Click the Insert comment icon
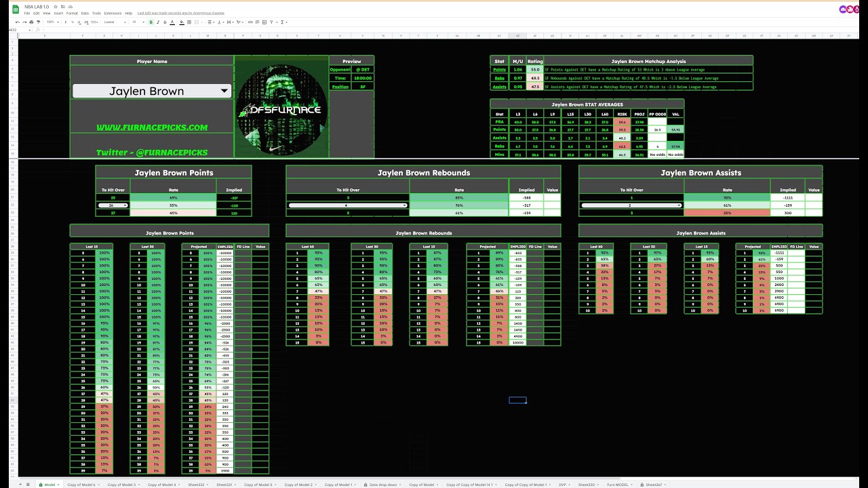The image size is (868, 488). coord(257,22)
